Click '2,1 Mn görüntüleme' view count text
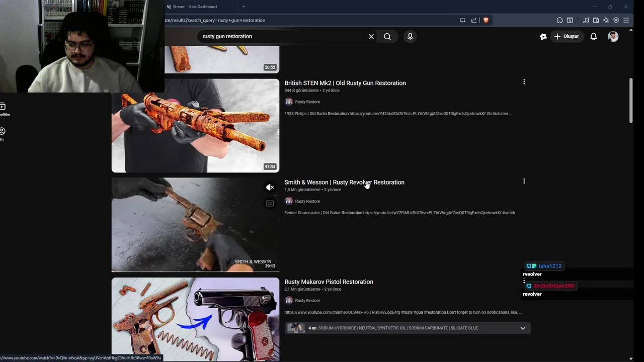The height and width of the screenshot is (362, 644). point(302,290)
